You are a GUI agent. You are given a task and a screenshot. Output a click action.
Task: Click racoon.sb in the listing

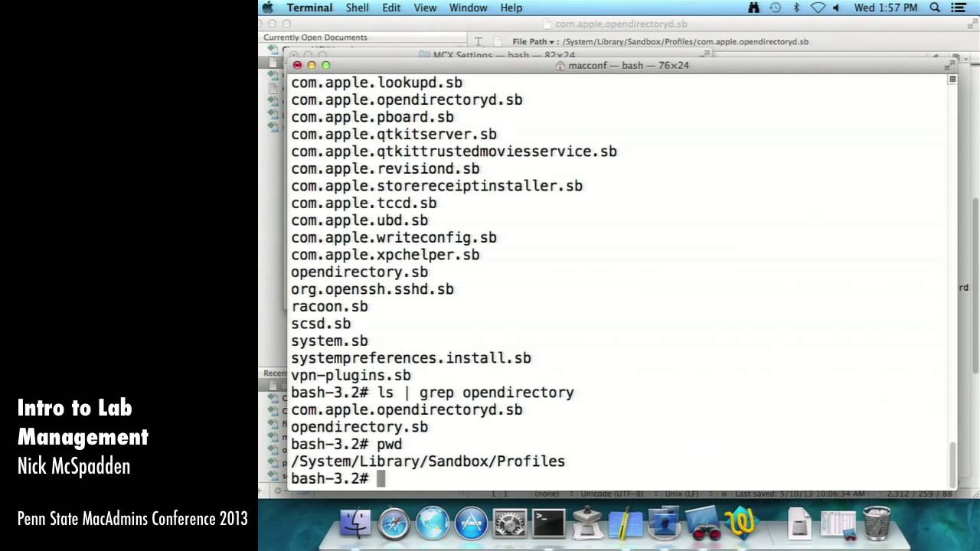(x=329, y=306)
